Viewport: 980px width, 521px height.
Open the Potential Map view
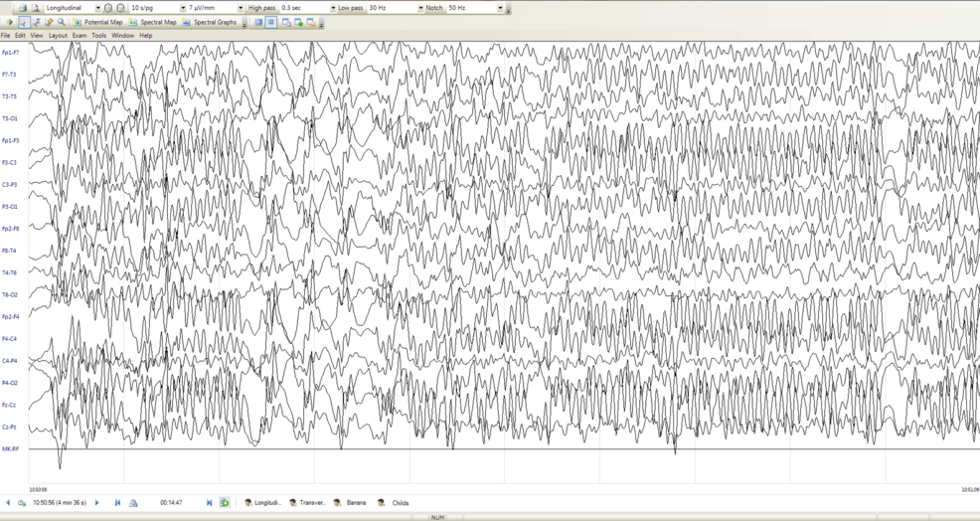[x=98, y=22]
